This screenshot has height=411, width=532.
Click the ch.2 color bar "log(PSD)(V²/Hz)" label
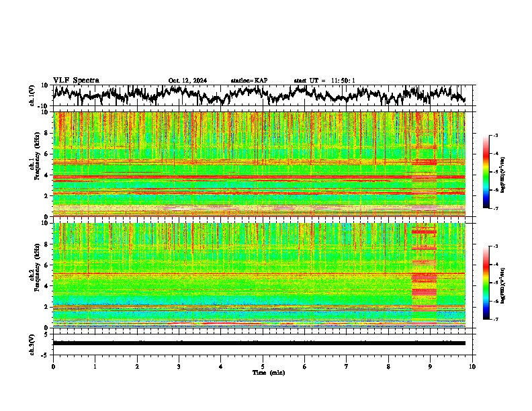pyautogui.click(x=502, y=285)
